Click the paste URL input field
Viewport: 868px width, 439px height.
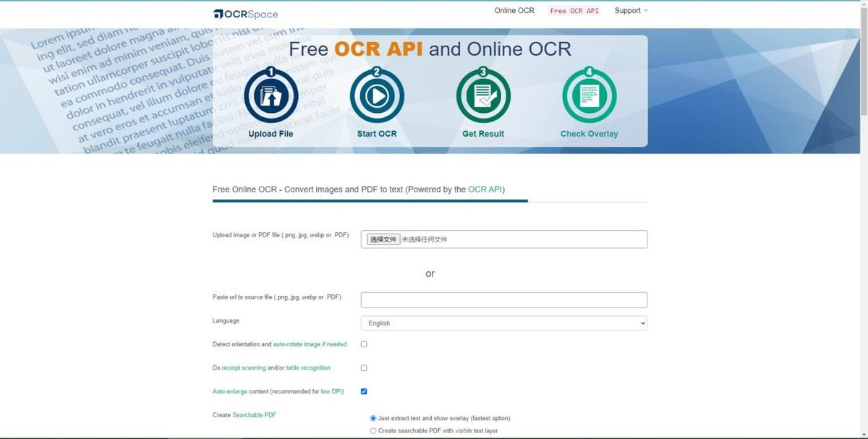(504, 299)
